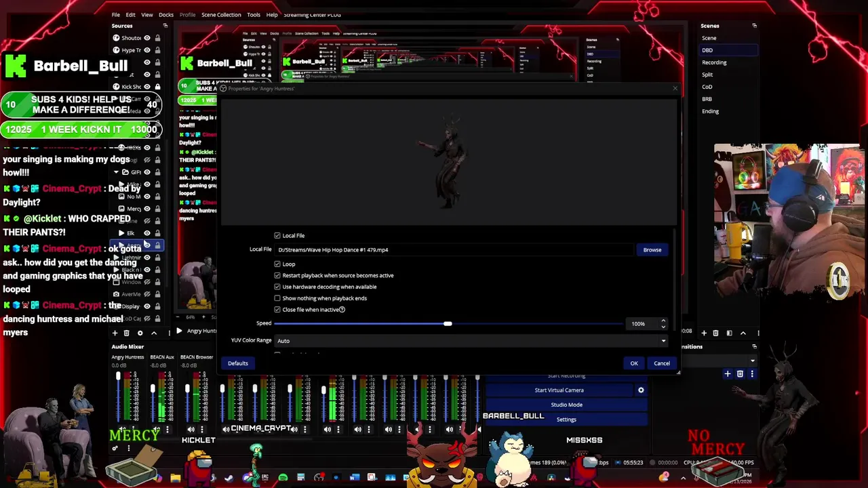Select the Ending scene
Image resolution: width=868 pixels, height=488 pixels.
pyautogui.click(x=729, y=111)
